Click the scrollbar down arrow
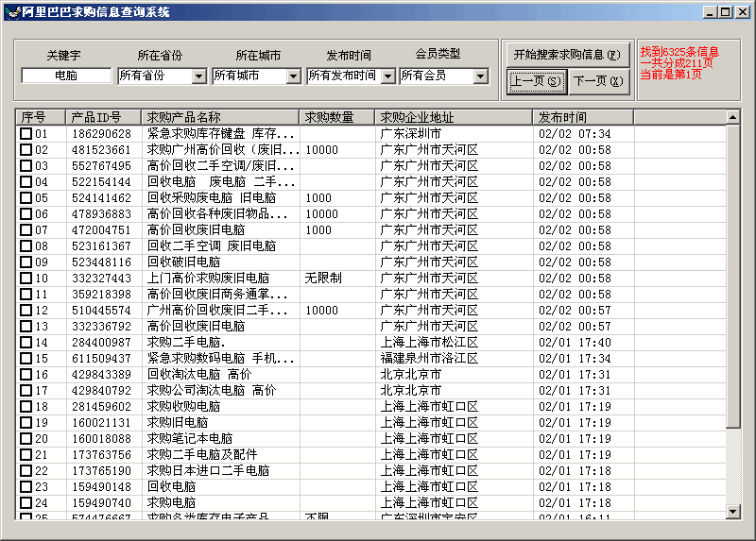Viewport: 756px width, 541px height. coord(733,512)
